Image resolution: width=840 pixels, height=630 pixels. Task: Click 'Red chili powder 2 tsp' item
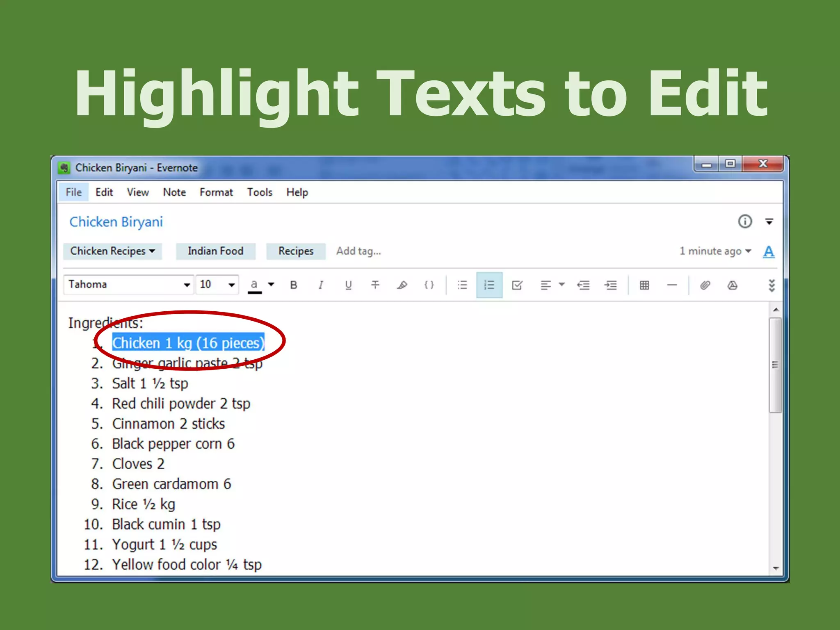point(181,404)
